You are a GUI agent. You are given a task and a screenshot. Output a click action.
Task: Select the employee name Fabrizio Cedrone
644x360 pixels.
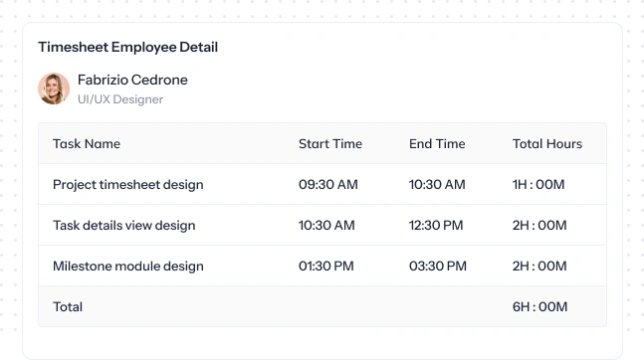[132, 80]
